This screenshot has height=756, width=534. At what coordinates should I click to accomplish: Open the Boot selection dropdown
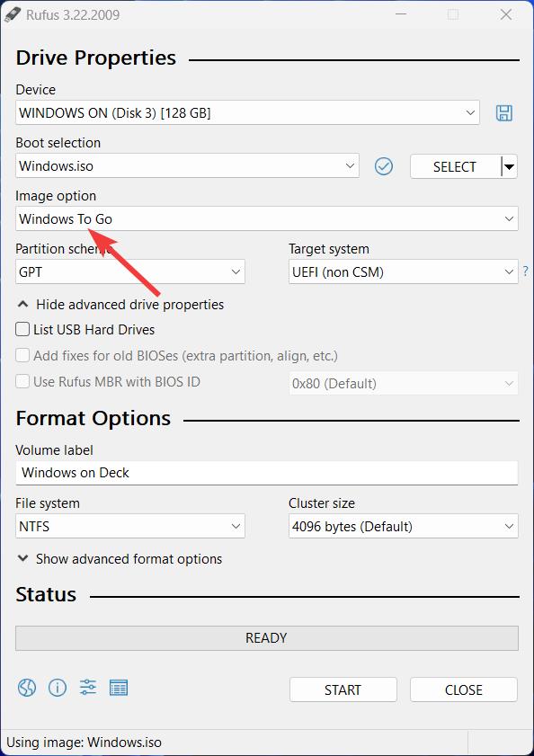[x=187, y=166]
